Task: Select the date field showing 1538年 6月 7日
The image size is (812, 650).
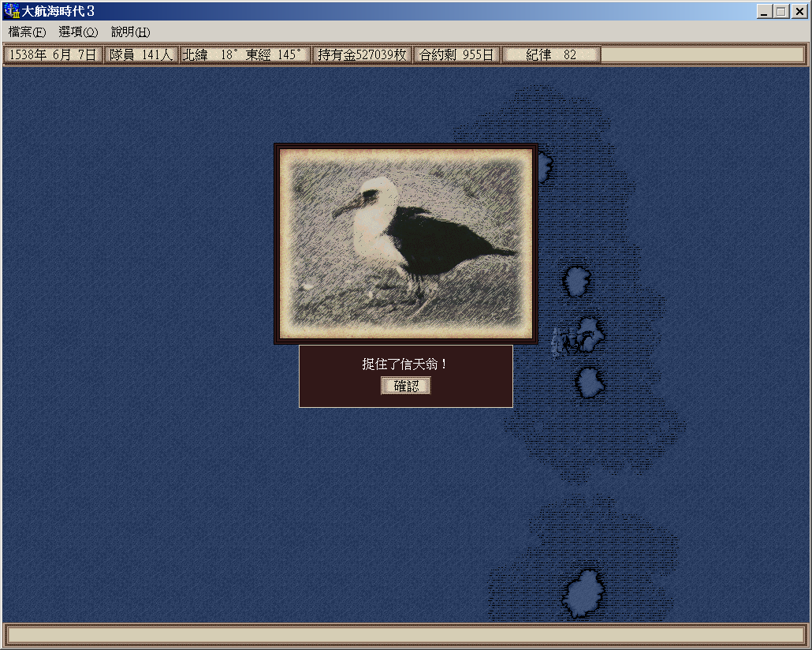Action: 53,55
